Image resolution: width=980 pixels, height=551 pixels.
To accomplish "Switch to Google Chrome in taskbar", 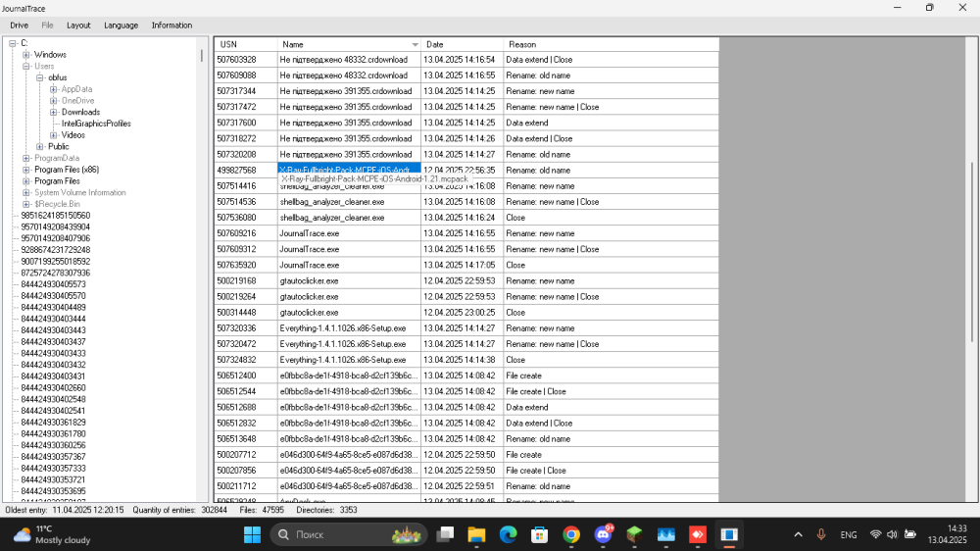I will pos(571,534).
